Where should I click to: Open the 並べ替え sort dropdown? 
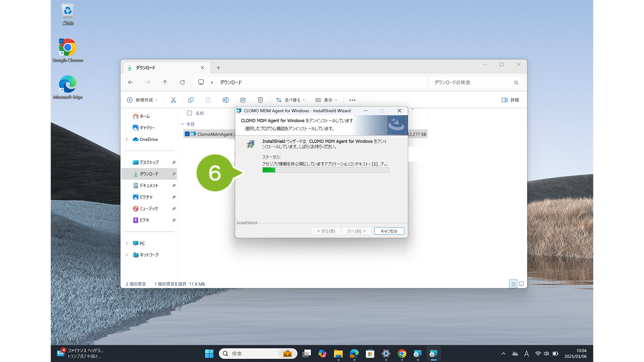(290, 100)
